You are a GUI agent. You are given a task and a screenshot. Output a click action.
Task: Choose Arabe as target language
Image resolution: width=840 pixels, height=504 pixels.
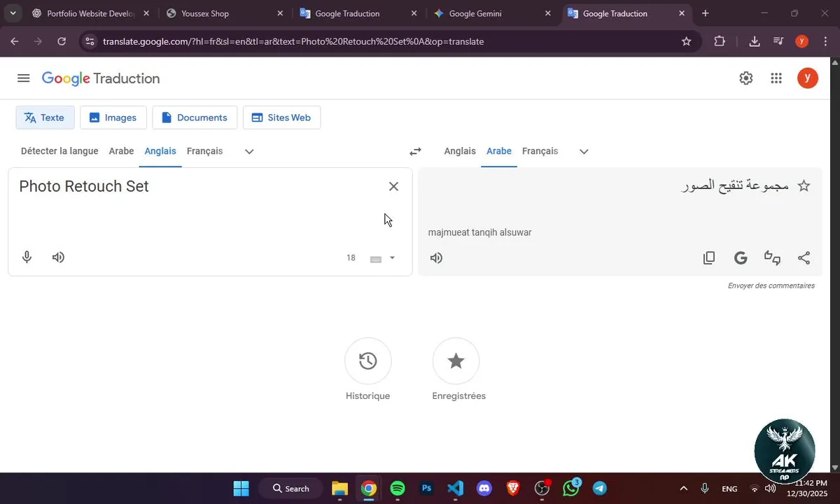tap(499, 151)
